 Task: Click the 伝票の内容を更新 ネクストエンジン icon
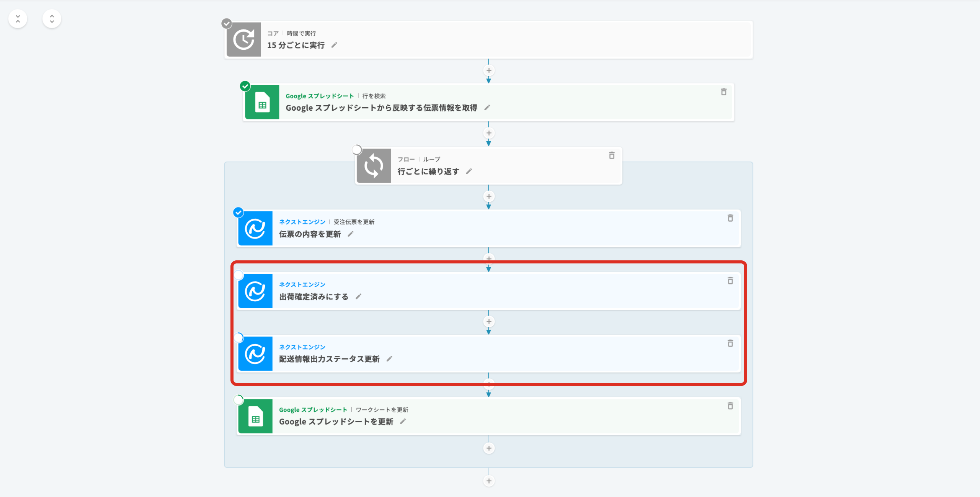point(255,229)
